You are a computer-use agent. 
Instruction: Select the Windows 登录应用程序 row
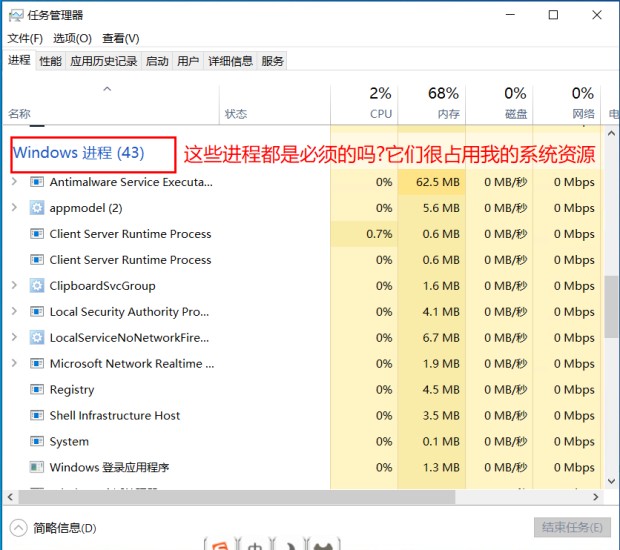click(302, 467)
